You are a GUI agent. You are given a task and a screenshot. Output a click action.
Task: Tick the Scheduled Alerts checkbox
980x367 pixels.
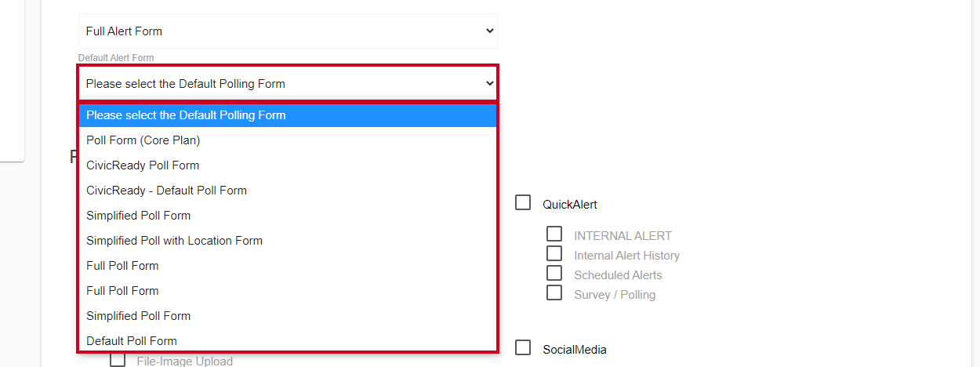(x=554, y=273)
